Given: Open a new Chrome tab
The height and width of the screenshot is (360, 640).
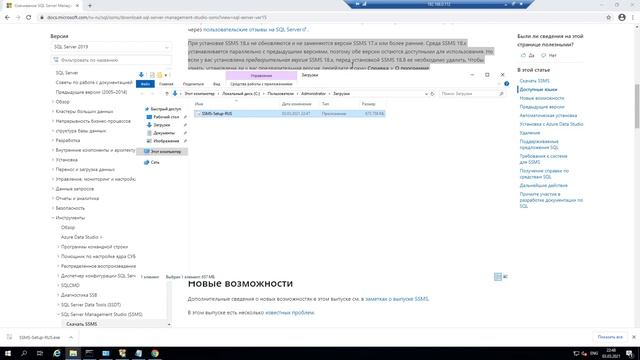Looking at the screenshot, I should tap(90, 6).
